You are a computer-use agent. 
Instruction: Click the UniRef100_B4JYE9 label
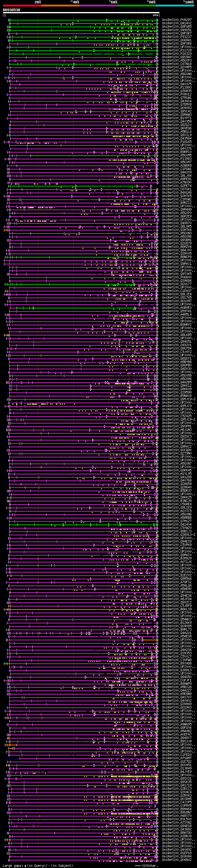coord(176,772)
